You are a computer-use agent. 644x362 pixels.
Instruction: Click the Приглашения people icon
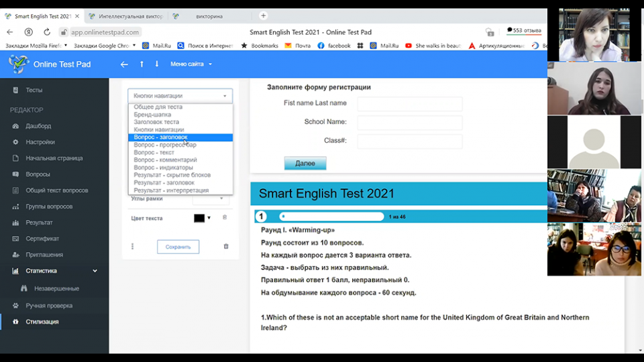pos(15,255)
